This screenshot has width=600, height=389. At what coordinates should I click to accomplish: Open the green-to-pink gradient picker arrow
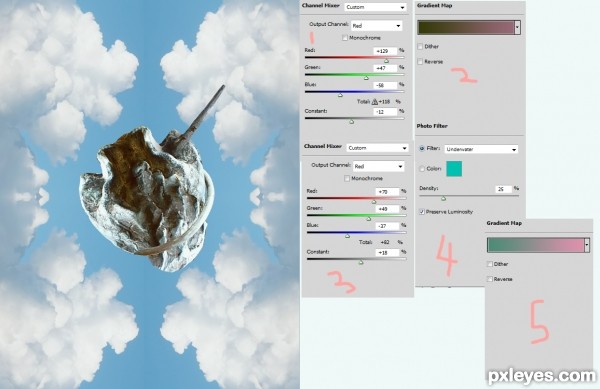587,245
